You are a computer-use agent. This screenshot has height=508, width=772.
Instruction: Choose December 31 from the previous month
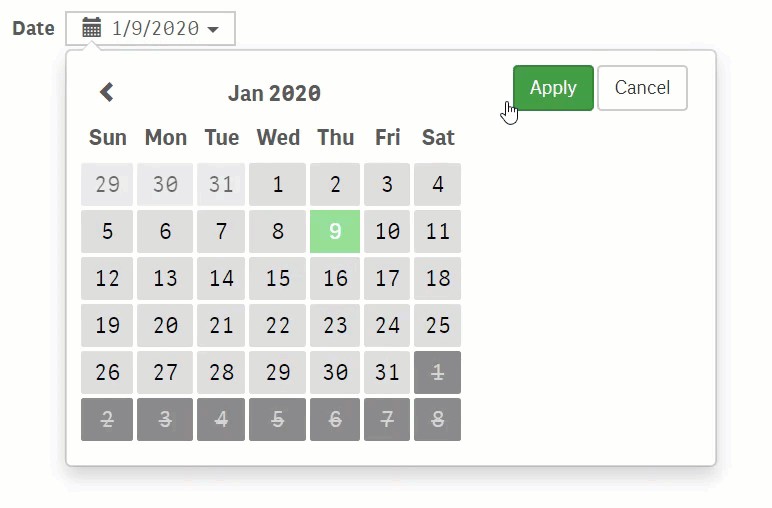click(221, 184)
